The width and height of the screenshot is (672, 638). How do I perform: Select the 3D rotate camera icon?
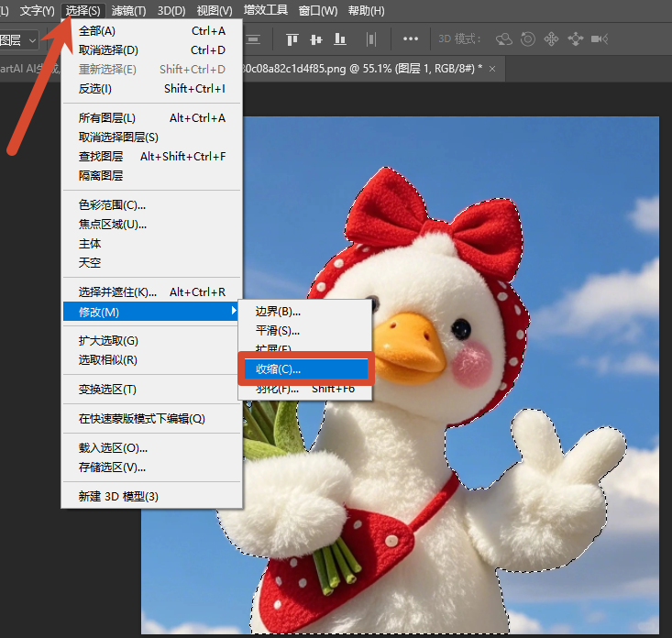[504, 39]
